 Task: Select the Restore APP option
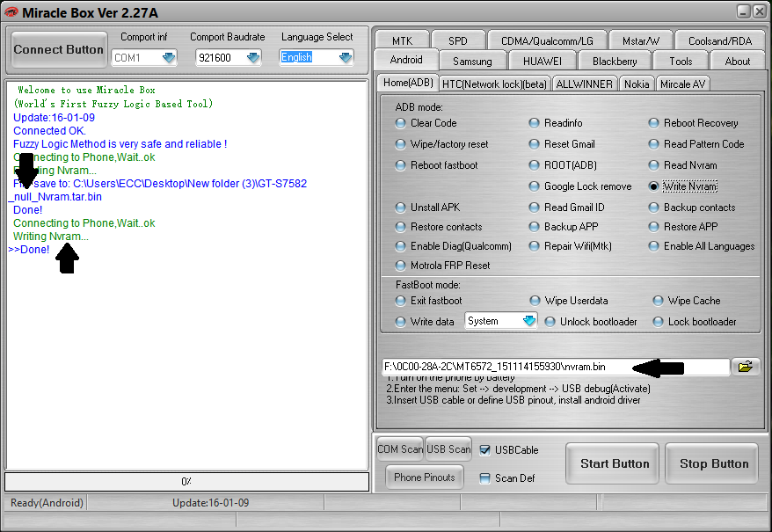(x=653, y=227)
